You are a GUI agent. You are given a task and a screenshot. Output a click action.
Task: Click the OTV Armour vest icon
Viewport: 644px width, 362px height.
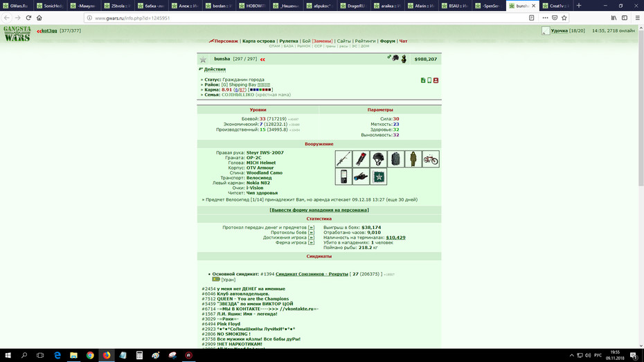(x=395, y=159)
